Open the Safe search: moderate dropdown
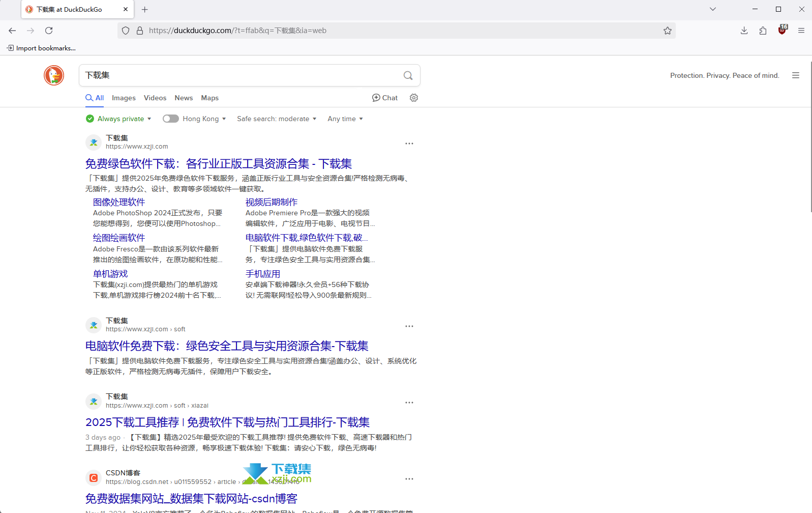Screen dimensions: 812x513 tap(277, 119)
